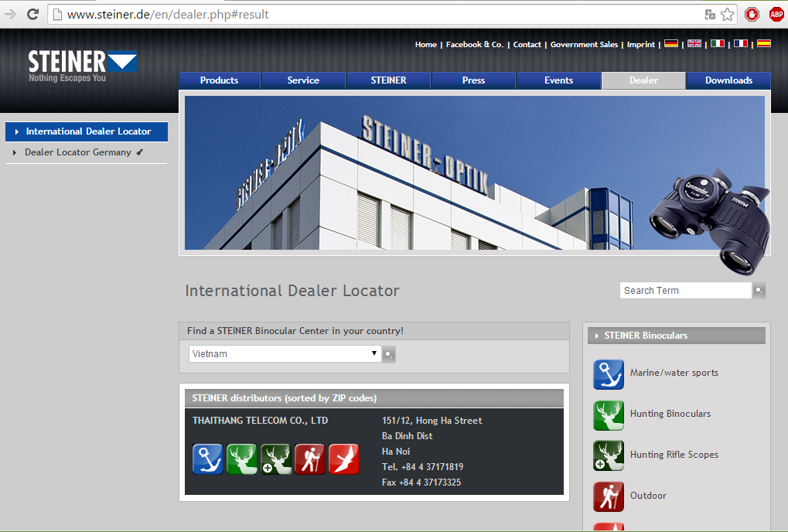The width and height of the screenshot is (788, 532).
Task: Open Marine/water sports anchor icon in sidebar
Action: [609, 374]
